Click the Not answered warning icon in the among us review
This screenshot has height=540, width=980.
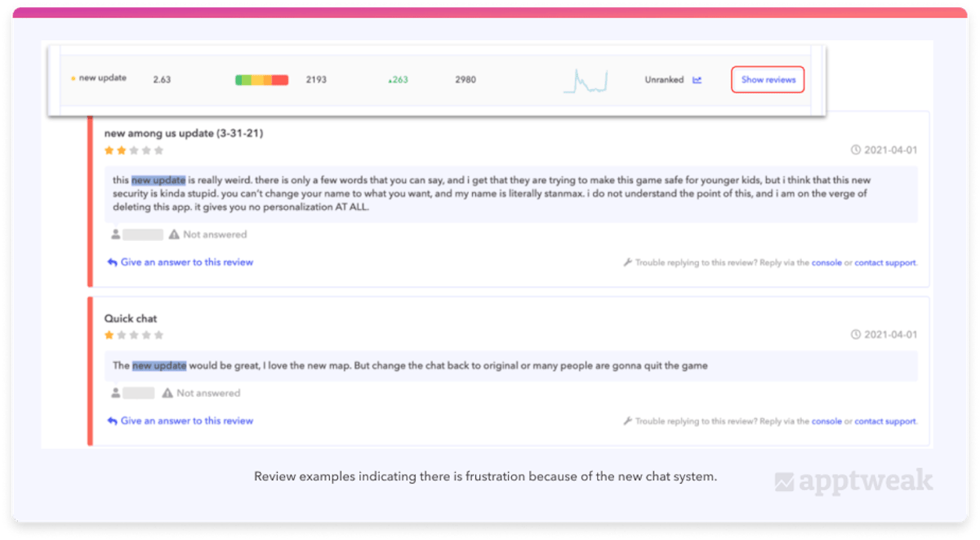coord(174,234)
